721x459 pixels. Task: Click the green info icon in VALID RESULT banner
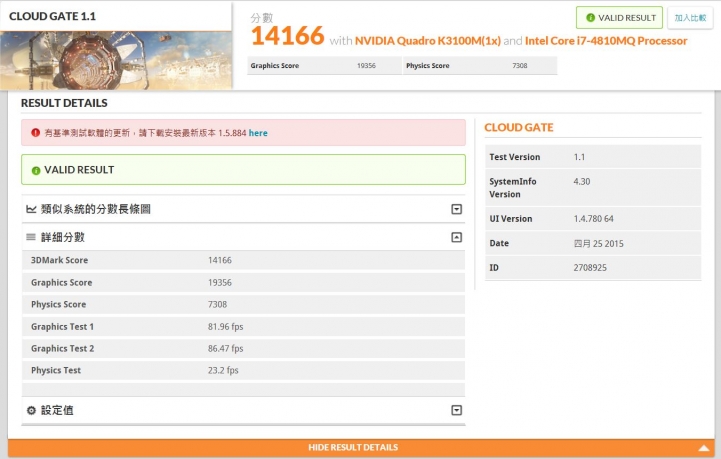coord(36,171)
